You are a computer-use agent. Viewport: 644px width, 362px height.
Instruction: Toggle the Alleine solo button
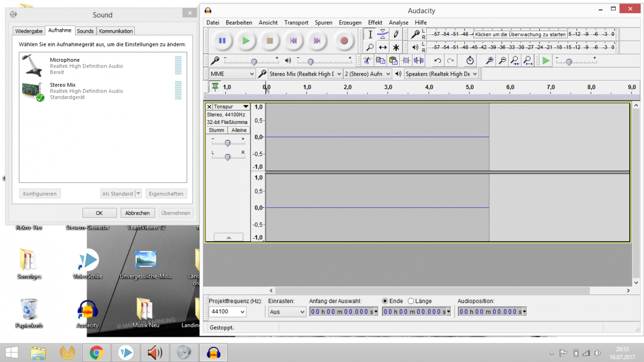[239, 130]
